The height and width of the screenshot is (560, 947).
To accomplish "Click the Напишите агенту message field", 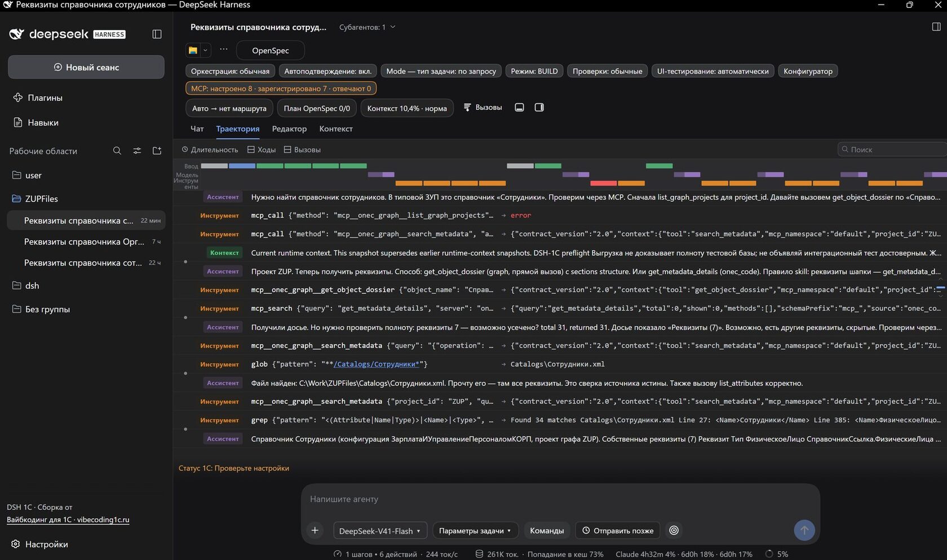I will click(560, 499).
